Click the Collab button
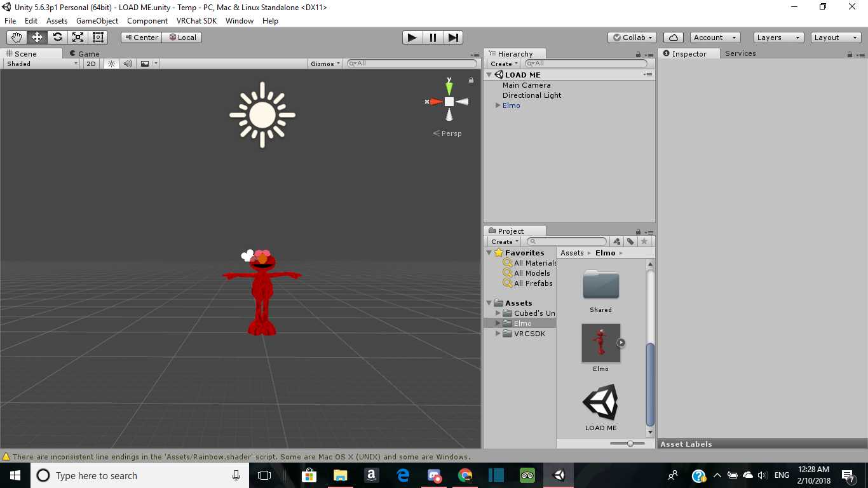The height and width of the screenshot is (488, 868). click(x=633, y=37)
